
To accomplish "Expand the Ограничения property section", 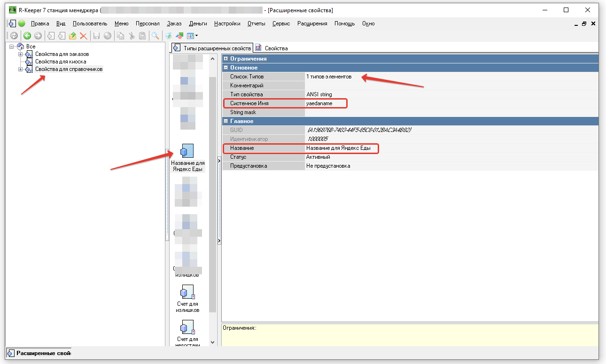I will coord(226,59).
